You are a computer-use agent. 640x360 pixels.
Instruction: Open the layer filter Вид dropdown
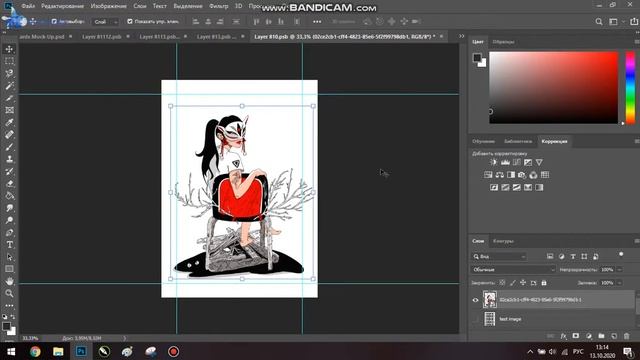pyautogui.click(x=499, y=256)
